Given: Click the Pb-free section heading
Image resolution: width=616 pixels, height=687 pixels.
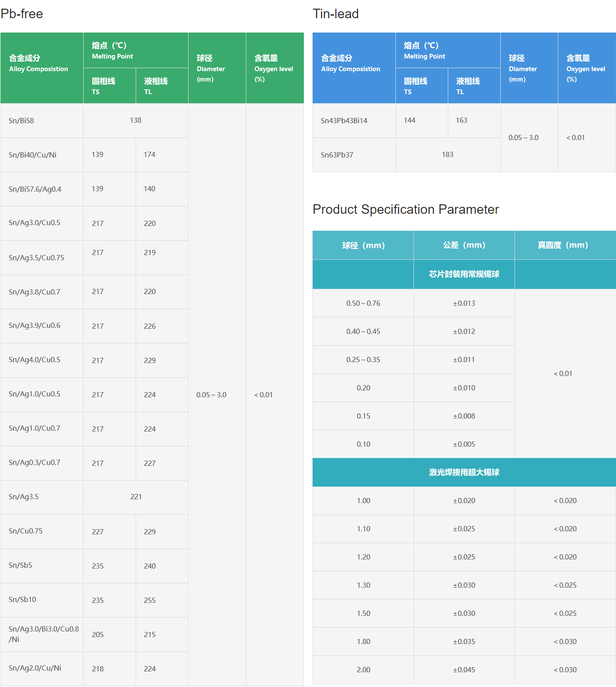Looking at the screenshot, I should 22,14.
